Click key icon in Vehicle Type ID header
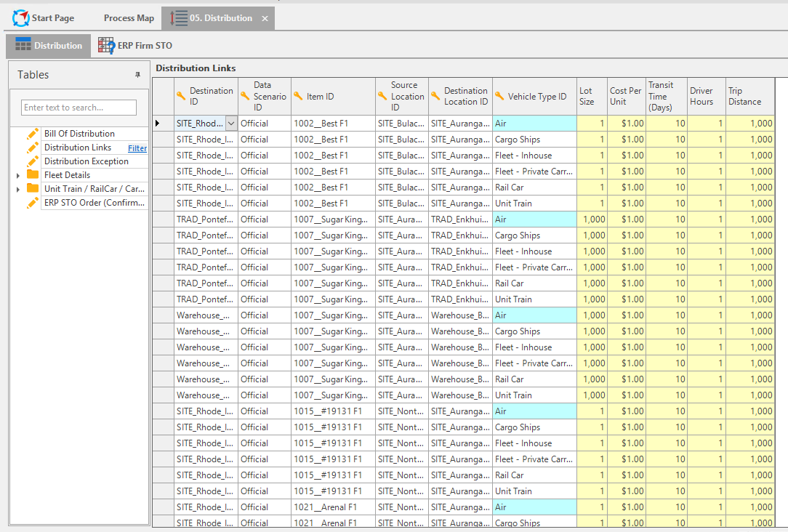Viewport: 788px width, 532px height. (x=499, y=96)
